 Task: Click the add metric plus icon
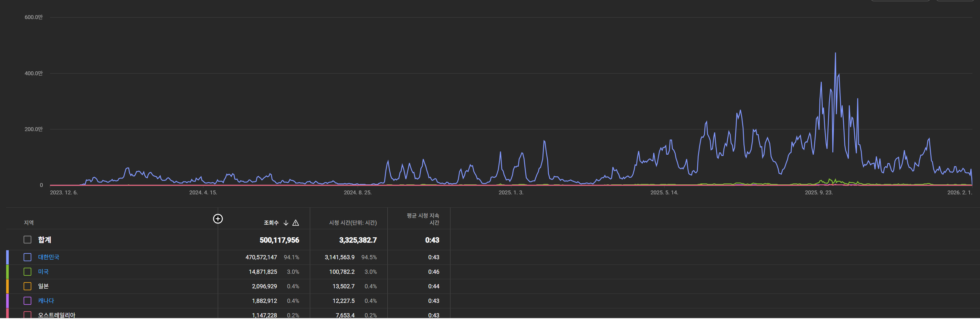coord(217,219)
